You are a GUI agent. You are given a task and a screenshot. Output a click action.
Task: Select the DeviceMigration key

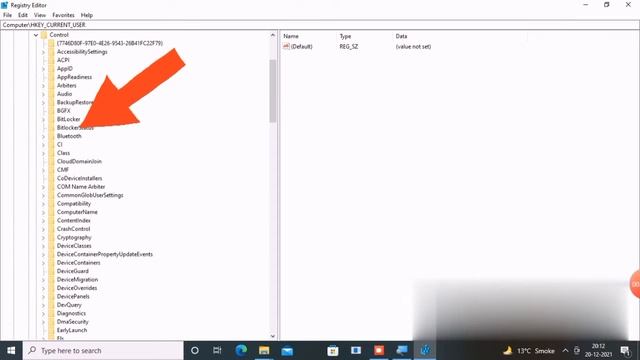(77, 280)
